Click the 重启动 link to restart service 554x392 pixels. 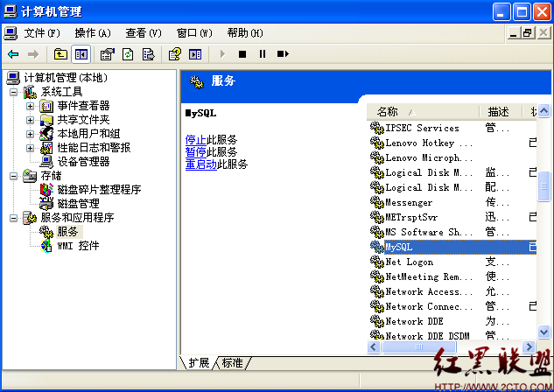click(201, 164)
